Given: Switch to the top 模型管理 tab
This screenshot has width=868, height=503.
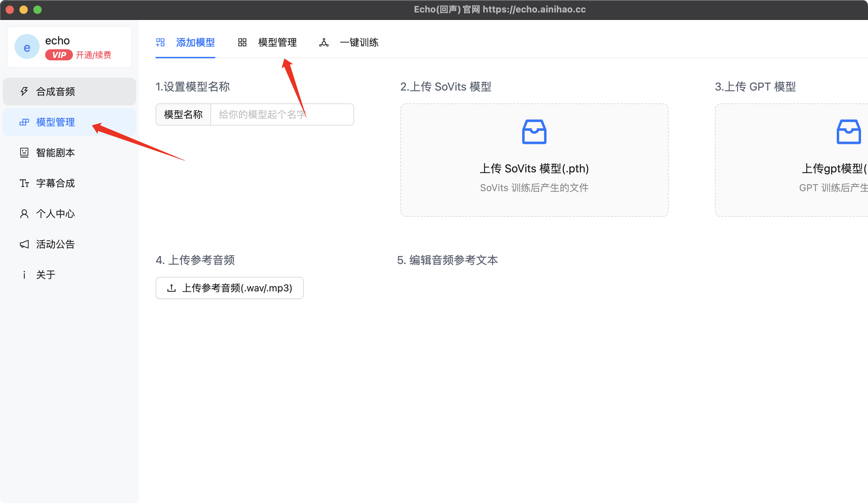Looking at the screenshot, I should click(267, 43).
